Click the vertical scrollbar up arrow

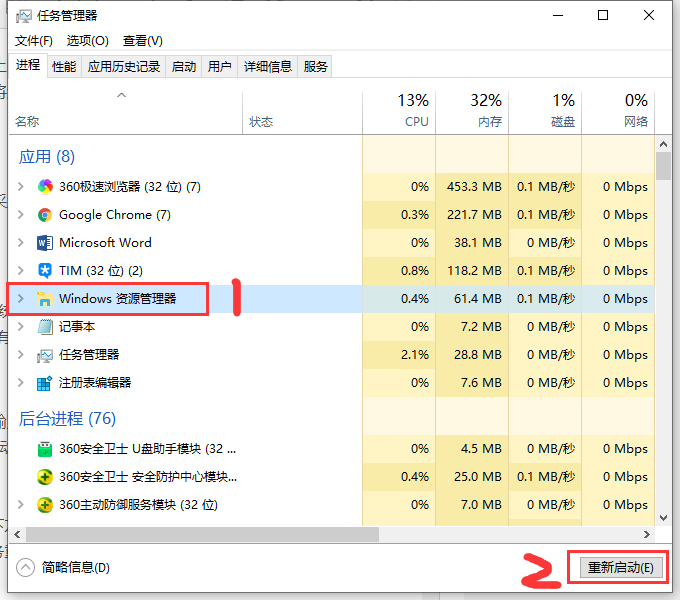point(663,143)
